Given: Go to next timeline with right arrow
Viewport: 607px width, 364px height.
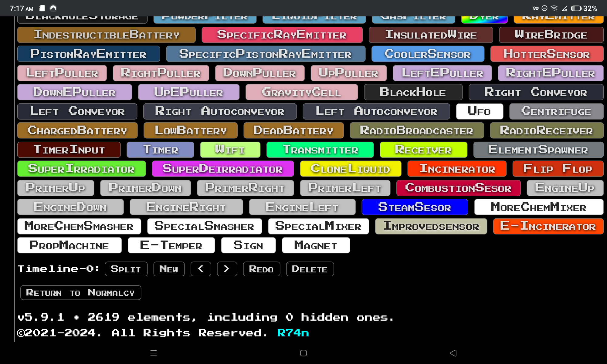Looking at the screenshot, I should click(x=227, y=269).
